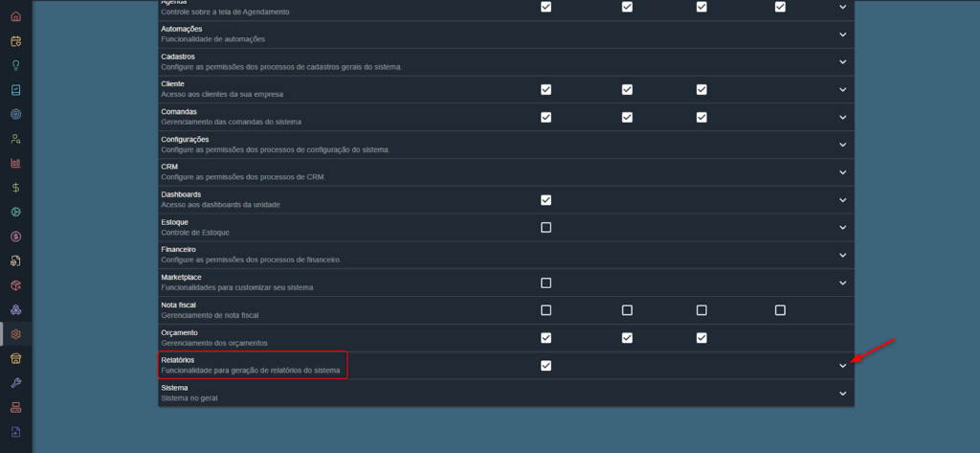
Task: Click the user search icon in the sidebar
Action: [15, 139]
